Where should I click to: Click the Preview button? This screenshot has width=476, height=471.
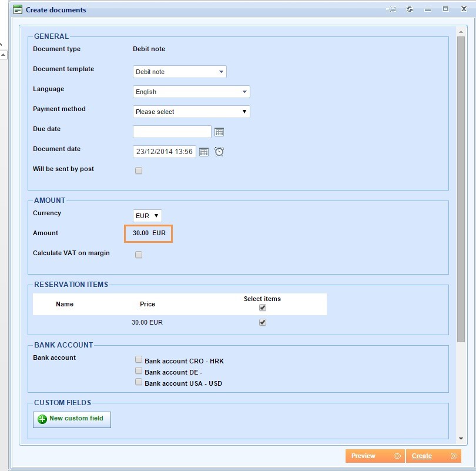pos(375,456)
